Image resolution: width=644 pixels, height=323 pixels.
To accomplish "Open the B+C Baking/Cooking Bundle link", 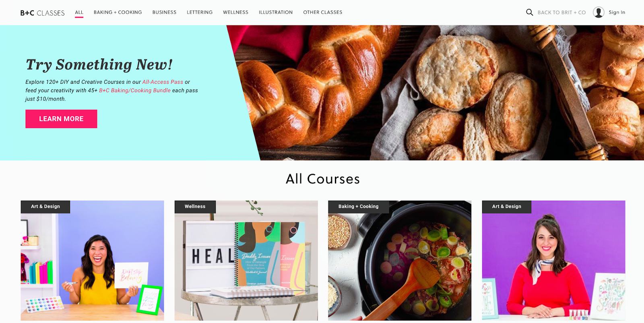I will pyautogui.click(x=135, y=90).
